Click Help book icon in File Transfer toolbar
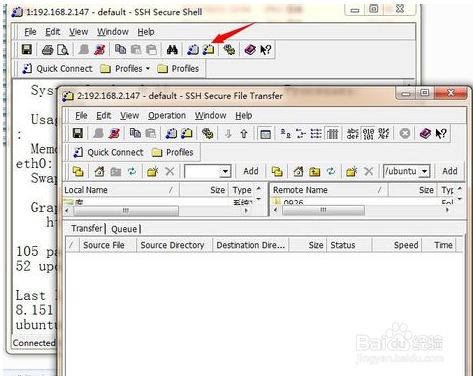This screenshot has width=473, height=376. tap(425, 134)
